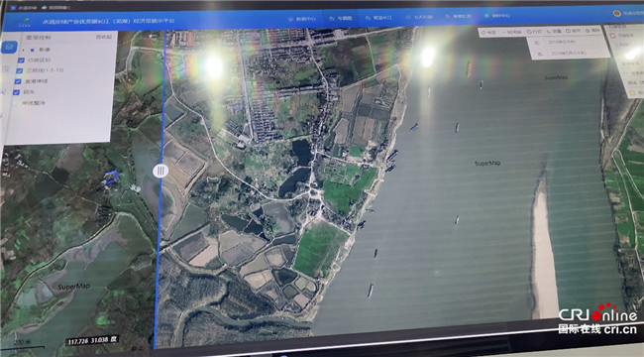Open the left-side imagery date dropdown
Screen dimensions: 644x357
tap(563, 42)
